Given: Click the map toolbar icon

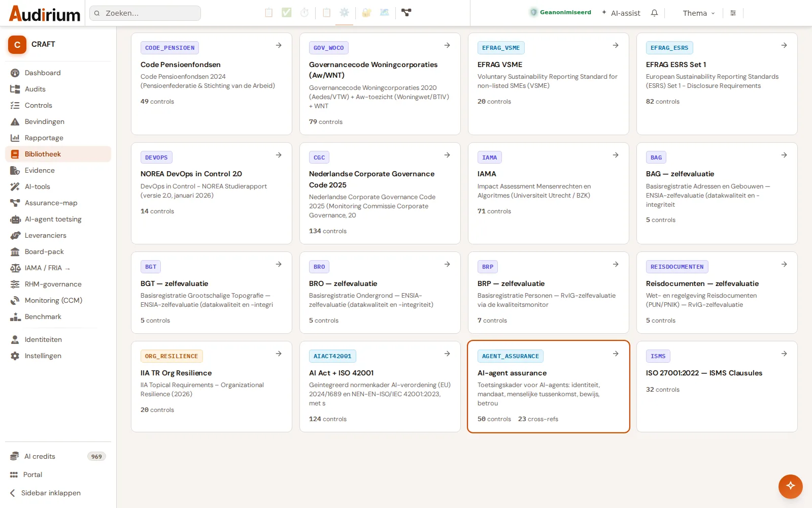Looking at the screenshot, I should pyautogui.click(x=384, y=12).
